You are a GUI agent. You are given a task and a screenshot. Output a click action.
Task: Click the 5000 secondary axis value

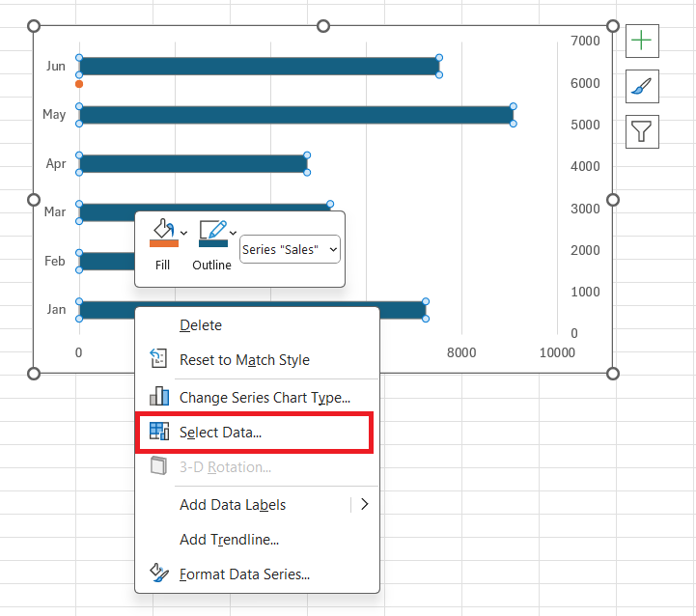coord(585,125)
